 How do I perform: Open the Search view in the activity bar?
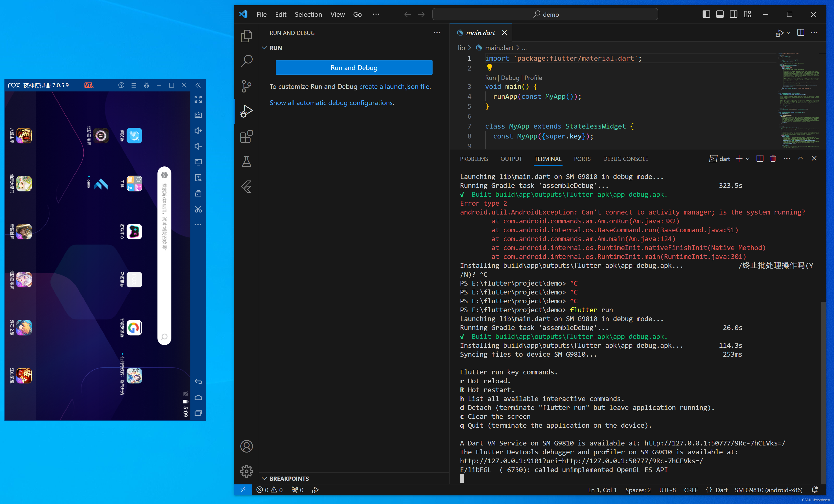click(246, 61)
